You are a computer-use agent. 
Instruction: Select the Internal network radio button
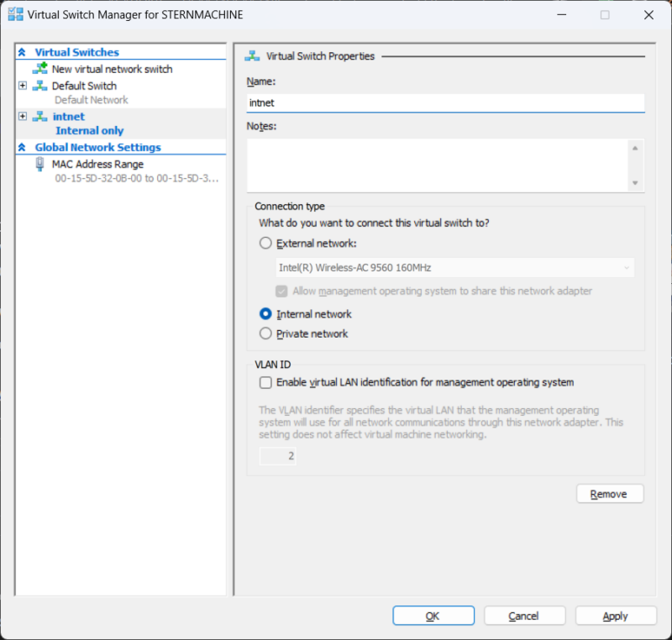point(265,314)
